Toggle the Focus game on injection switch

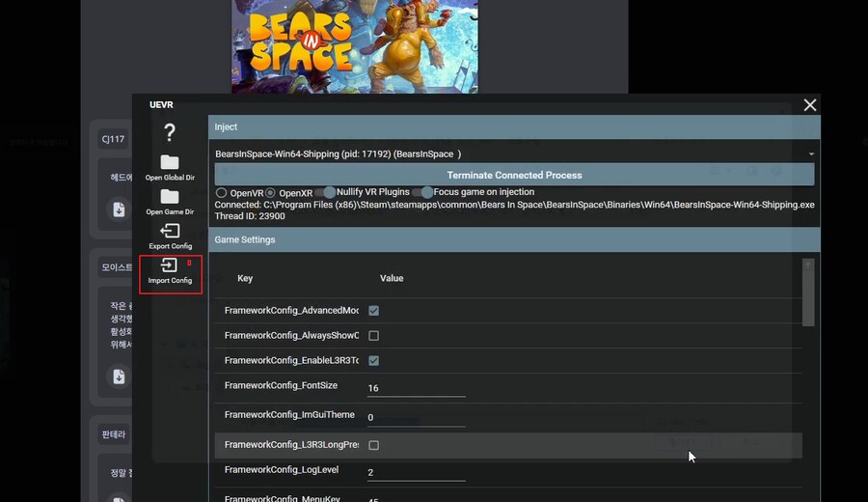click(423, 192)
